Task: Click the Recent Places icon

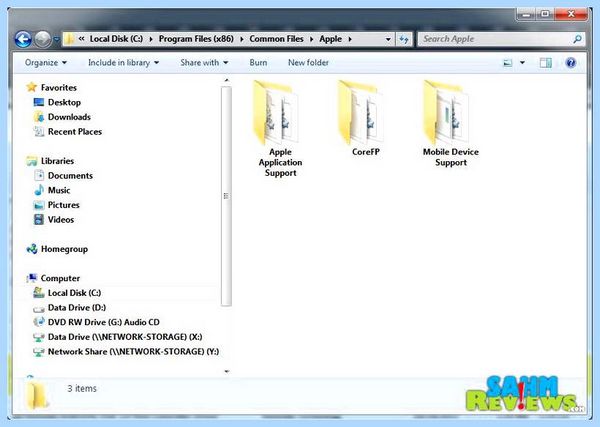Action: (39, 132)
